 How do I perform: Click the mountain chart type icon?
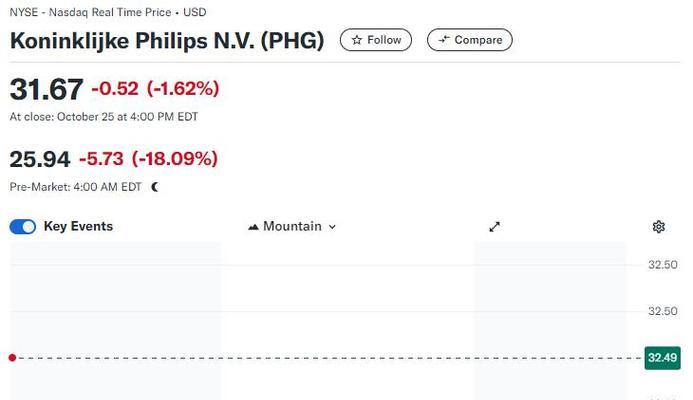253,227
